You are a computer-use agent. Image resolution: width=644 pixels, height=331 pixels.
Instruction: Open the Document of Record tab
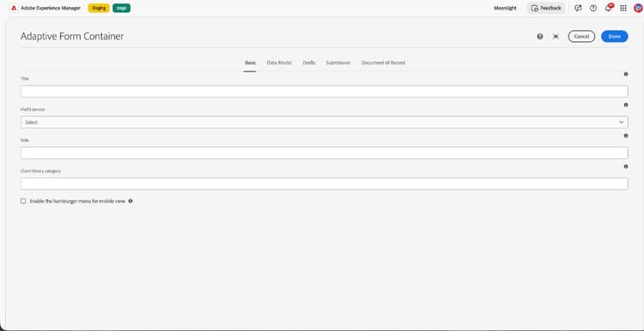coord(383,63)
